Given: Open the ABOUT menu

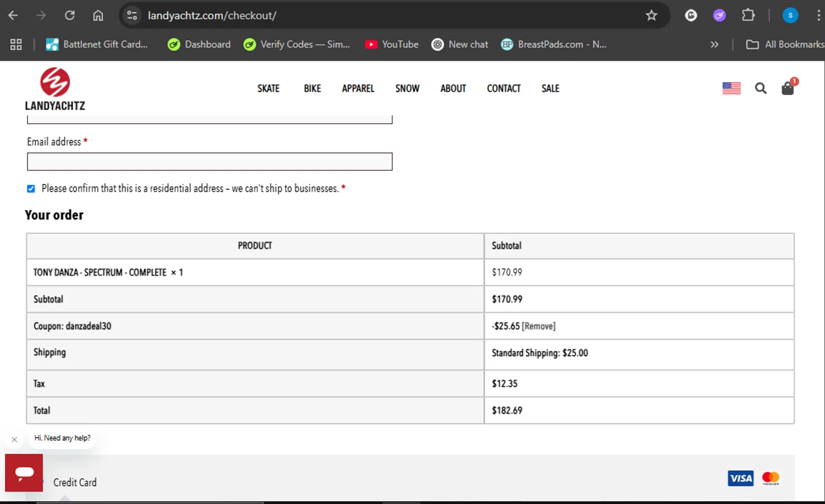Looking at the screenshot, I should [x=453, y=88].
